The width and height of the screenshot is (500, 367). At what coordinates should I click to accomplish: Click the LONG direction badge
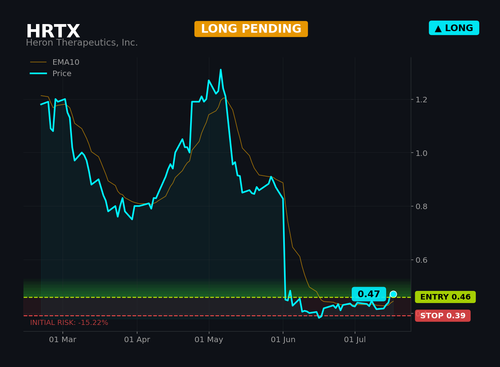click(454, 28)
